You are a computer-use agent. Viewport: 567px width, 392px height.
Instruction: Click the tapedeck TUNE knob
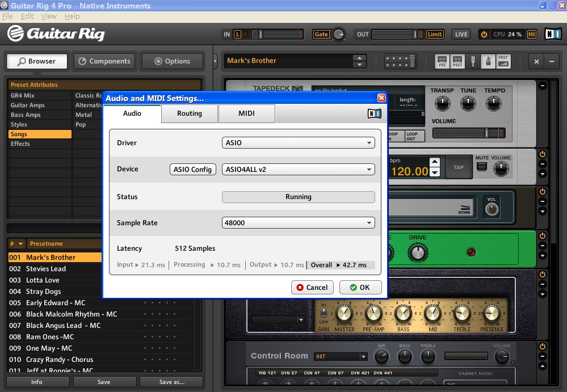click(468, 104)
